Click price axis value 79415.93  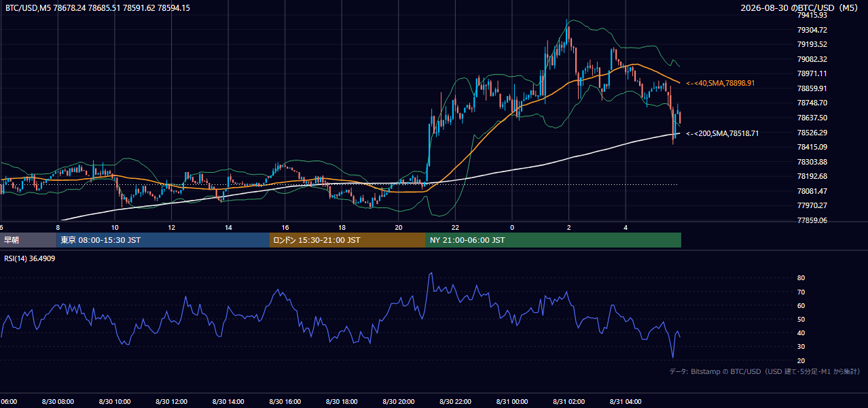(812, 15)
